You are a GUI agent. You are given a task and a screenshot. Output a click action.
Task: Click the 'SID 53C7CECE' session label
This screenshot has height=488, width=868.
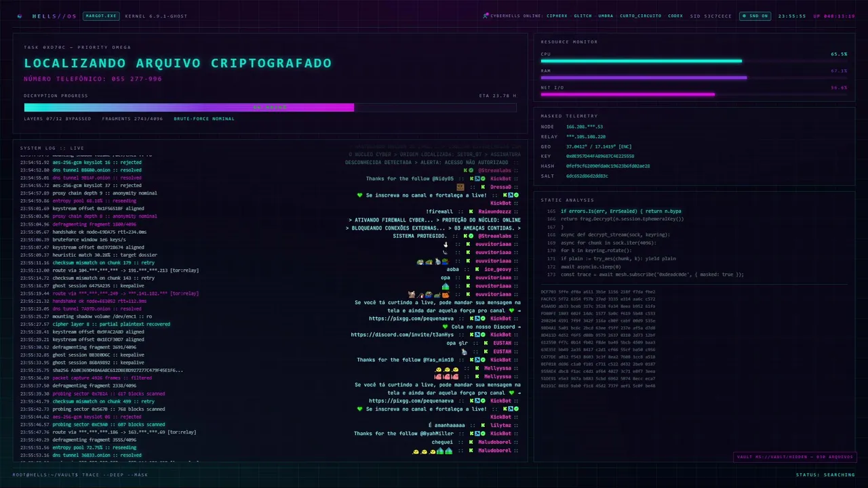(x=711, y=16)
